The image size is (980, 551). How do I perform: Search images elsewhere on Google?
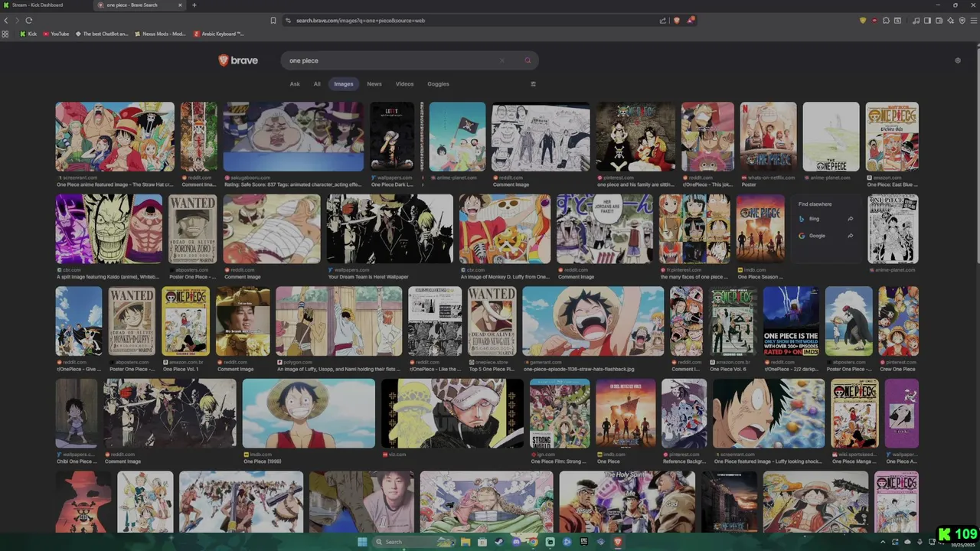(x=826, y=236)
